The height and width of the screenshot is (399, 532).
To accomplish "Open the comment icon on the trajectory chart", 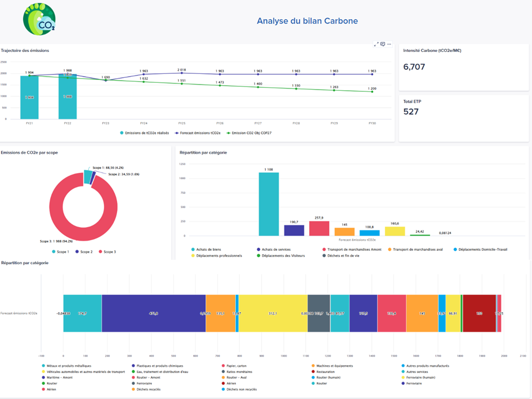I will [383, 44].
